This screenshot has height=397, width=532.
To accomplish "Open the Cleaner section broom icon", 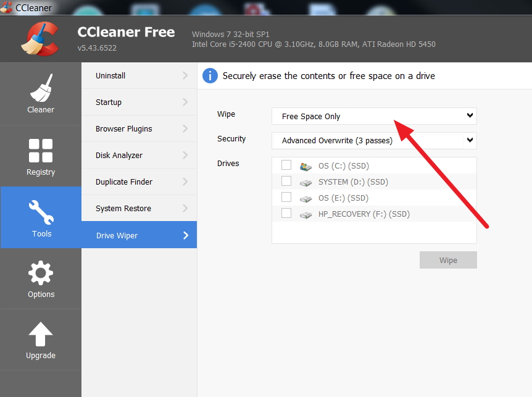I will click(x=41, y=88).
